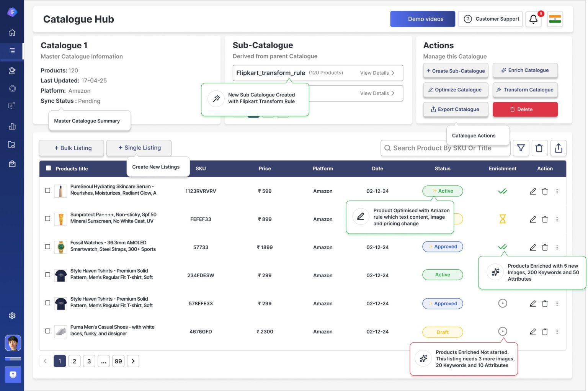Jump to page 99 in pagination

coord(118,361)
